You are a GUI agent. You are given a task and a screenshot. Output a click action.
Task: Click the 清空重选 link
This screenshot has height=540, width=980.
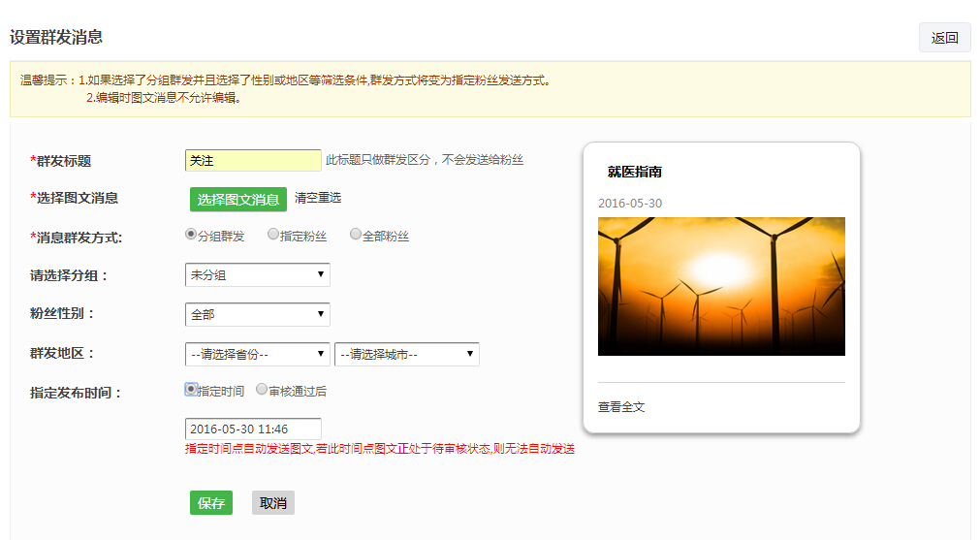[318, 198]
